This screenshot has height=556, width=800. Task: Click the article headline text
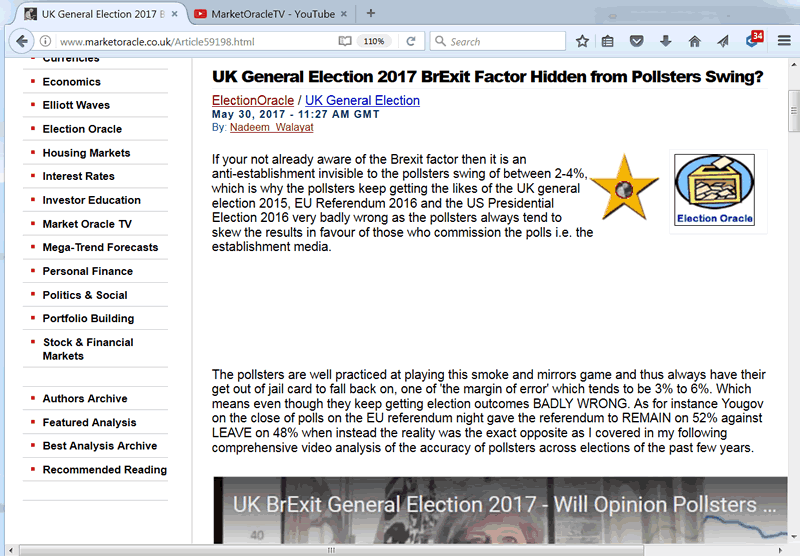[487, 77]
